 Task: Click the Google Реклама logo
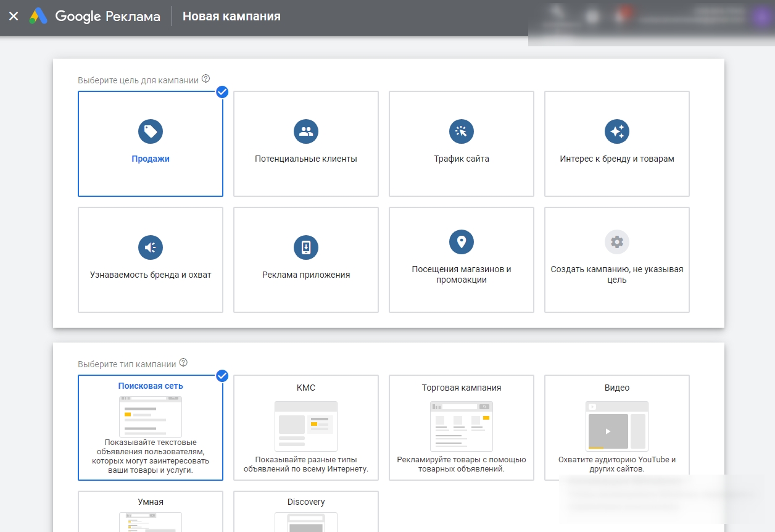point(94,17)
